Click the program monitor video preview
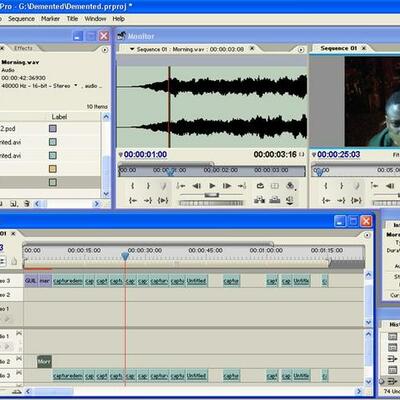The height and width of the screenshot is (400, 400). pos(372,101)
